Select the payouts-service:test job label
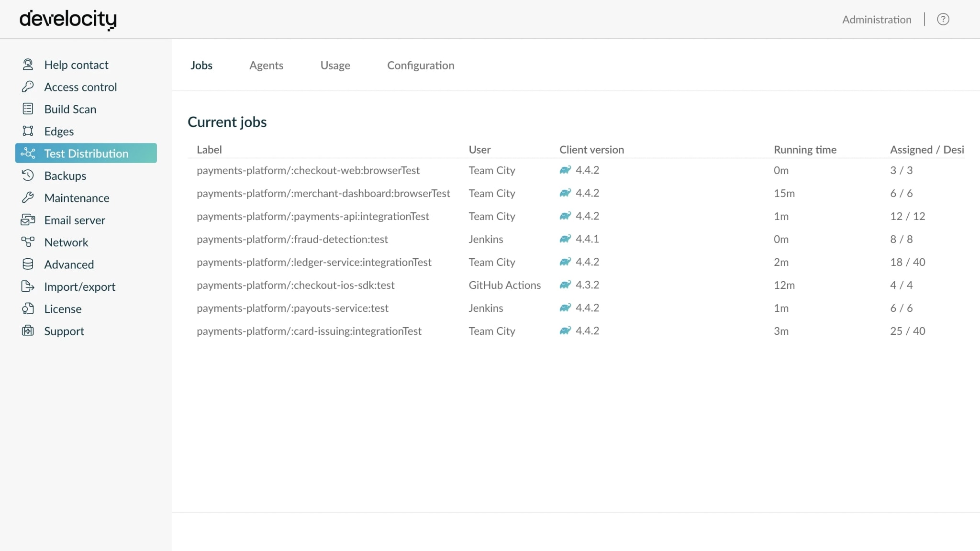 tap(292, 308)
